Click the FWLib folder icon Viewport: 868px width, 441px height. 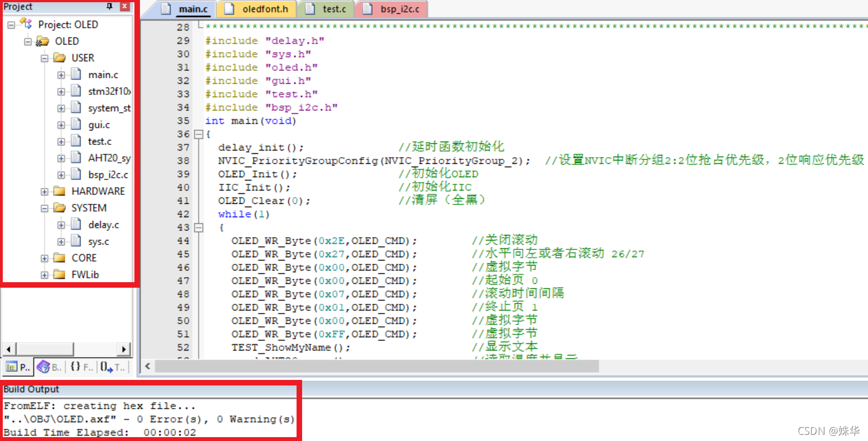(x=59, y=274)
